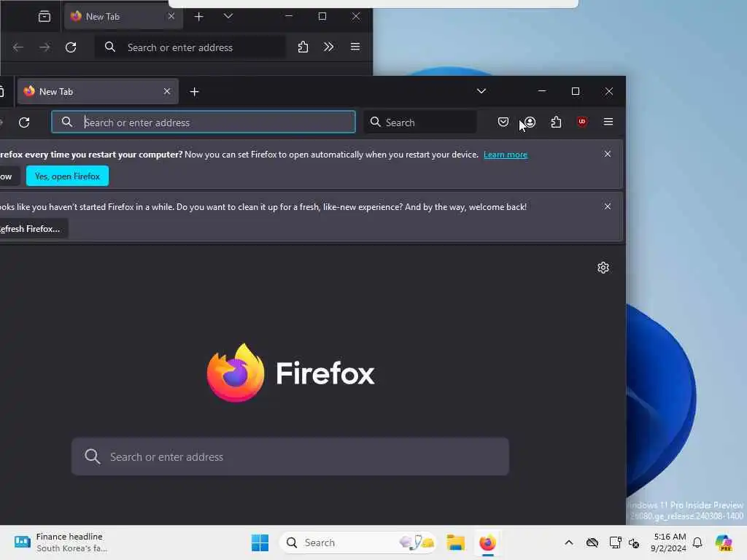Click search magnifier in toolbar Search box

point(376,122)
